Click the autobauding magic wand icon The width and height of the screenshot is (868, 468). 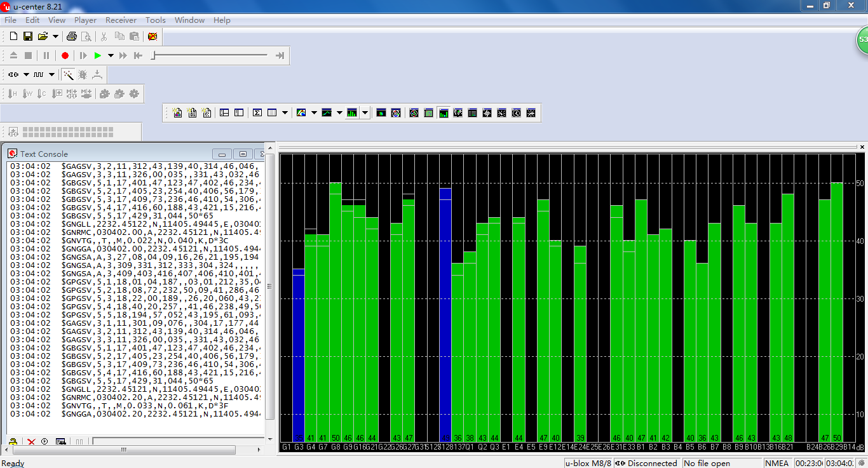68,75
